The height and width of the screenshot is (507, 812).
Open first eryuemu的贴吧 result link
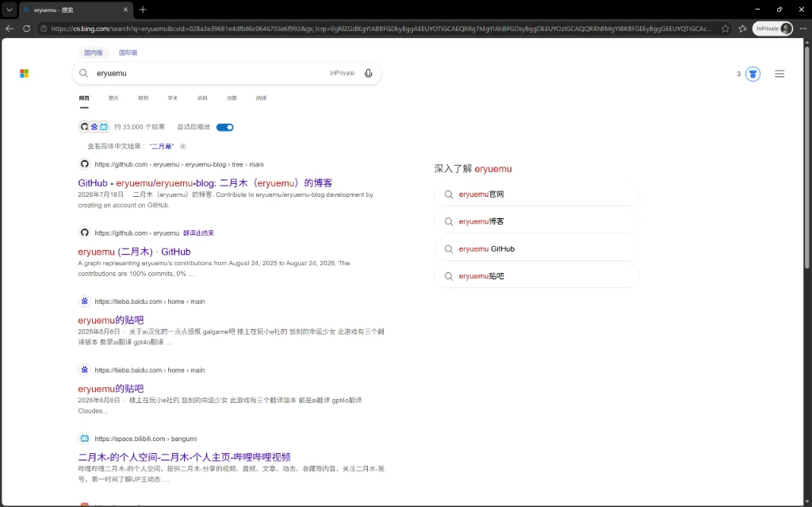[111, 320]
